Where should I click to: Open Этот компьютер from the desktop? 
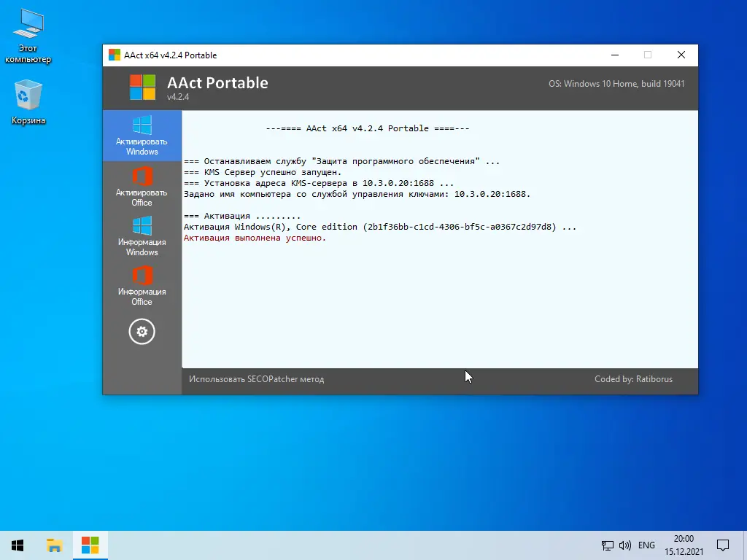click(28, 29)
